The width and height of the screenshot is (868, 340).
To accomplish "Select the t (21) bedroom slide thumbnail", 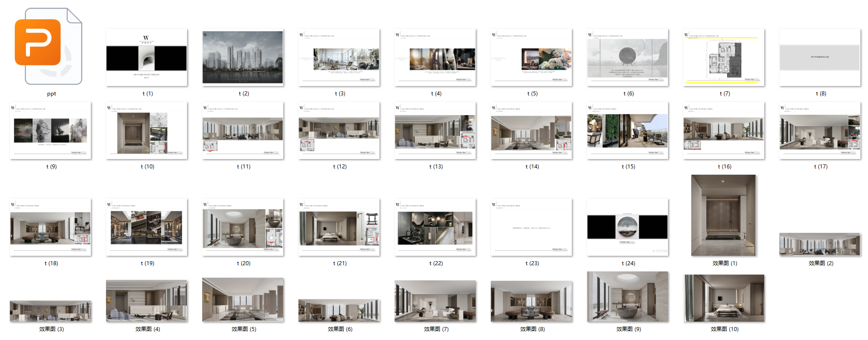I will coord(339,227).
